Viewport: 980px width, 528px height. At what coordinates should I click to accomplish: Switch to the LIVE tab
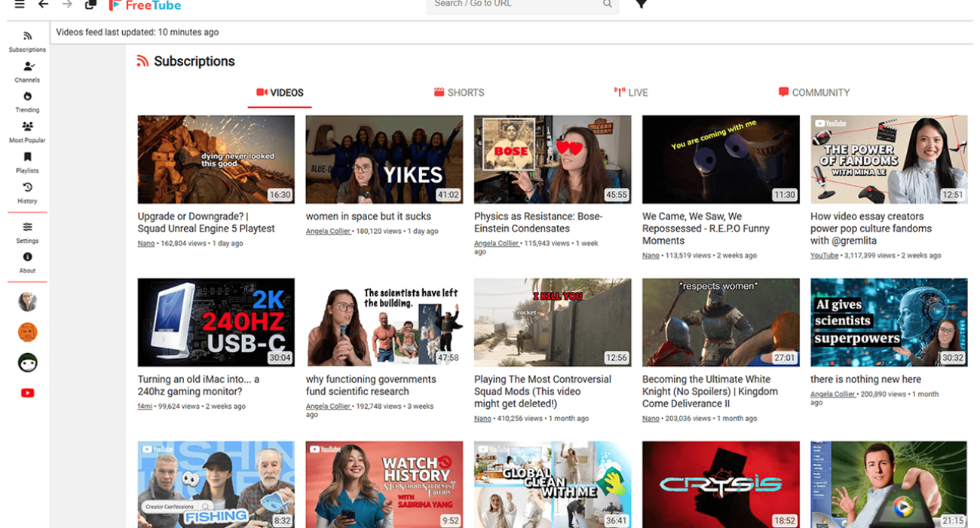(631, 92)
